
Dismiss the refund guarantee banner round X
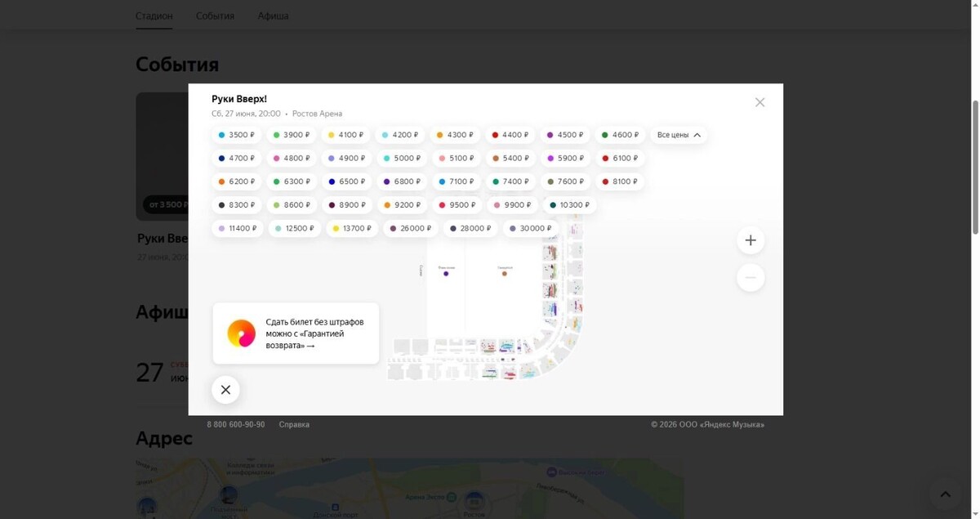click(225, 390)
